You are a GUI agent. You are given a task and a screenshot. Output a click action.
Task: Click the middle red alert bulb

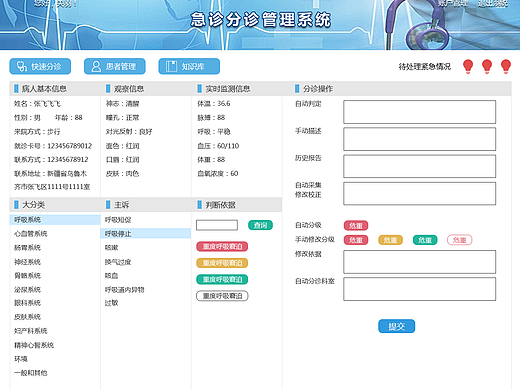(x=487, y=66)
